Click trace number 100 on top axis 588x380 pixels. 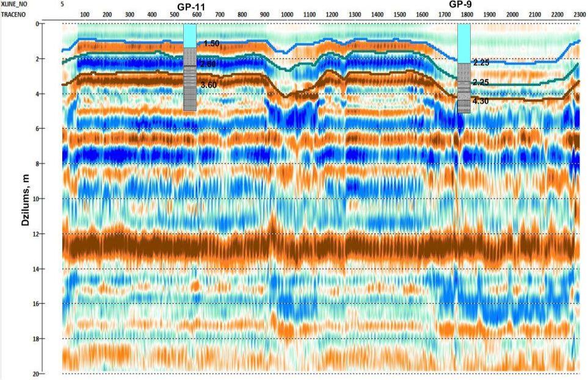pos(84,14)
